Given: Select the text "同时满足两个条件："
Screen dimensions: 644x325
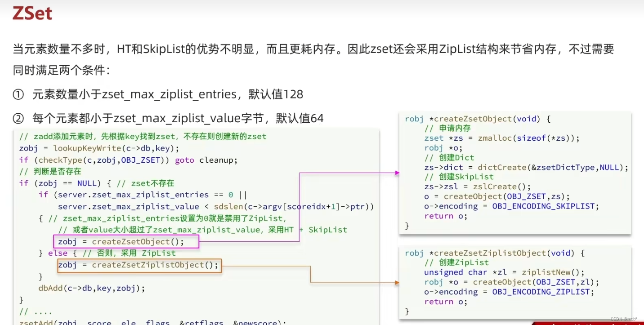Looking at the screenshot, I should (61, 70).
